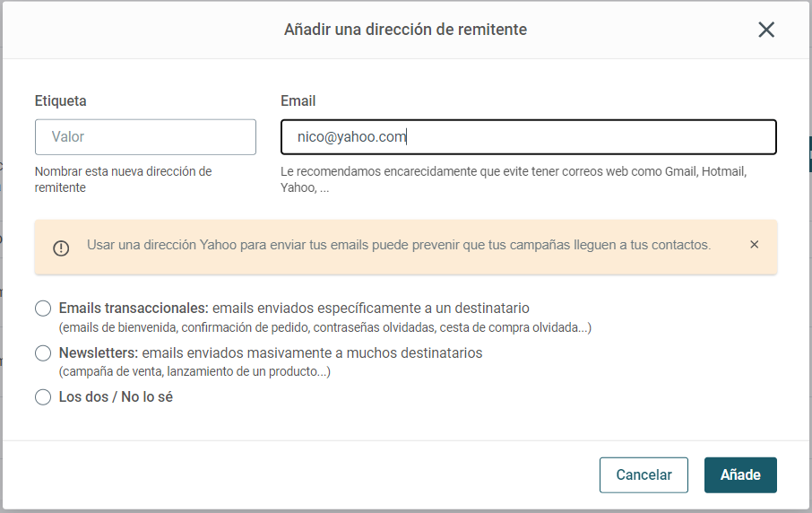Click the warning exclamation icon in banner
Screen dimensions: 812x513
pyautogui.click(x=61, y=248)
